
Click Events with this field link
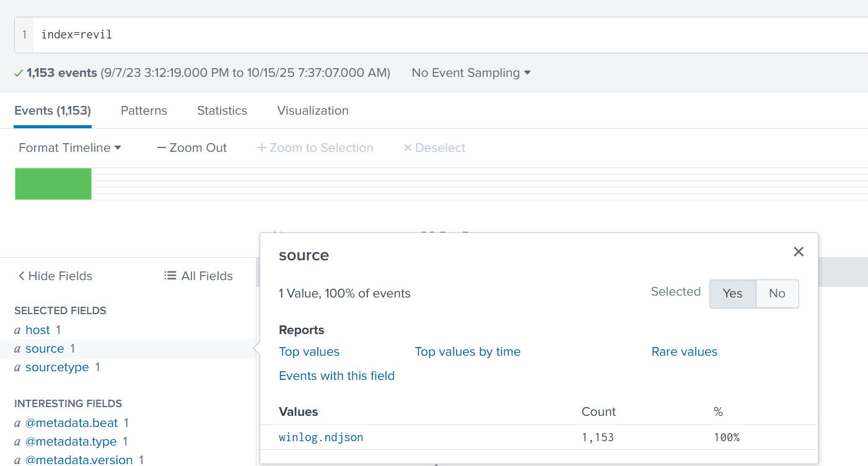pos(336,376)
